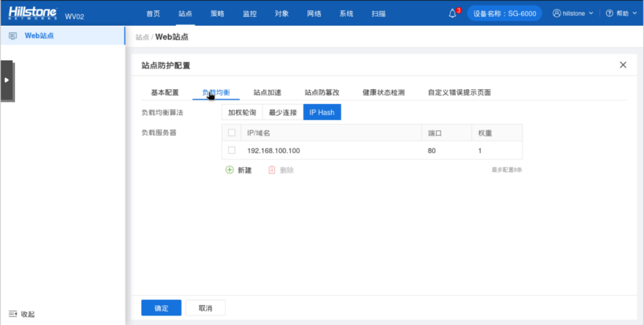Click the 取消 cancel button

(205, 308)
